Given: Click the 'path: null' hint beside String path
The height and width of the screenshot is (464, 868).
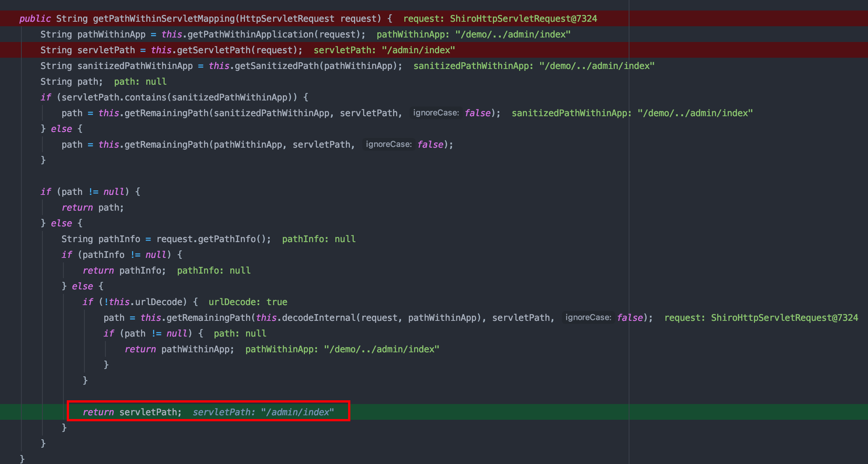Looking at the screenshot, I should tap(140, 82).
